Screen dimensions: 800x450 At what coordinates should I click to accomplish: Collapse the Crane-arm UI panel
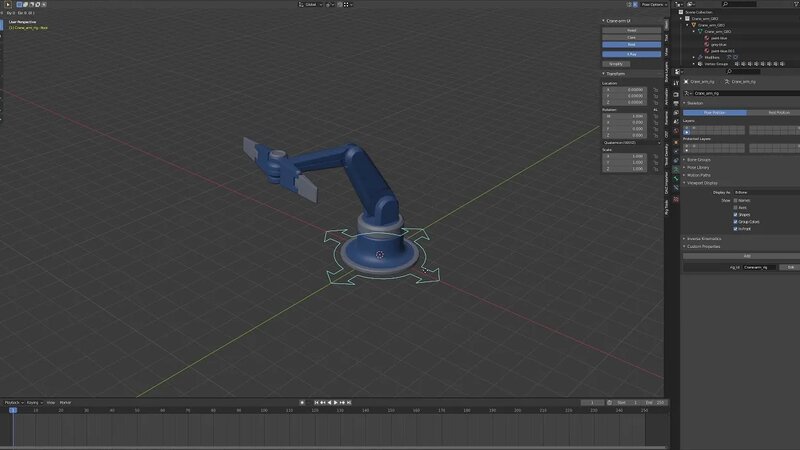[x=617, y=21]
